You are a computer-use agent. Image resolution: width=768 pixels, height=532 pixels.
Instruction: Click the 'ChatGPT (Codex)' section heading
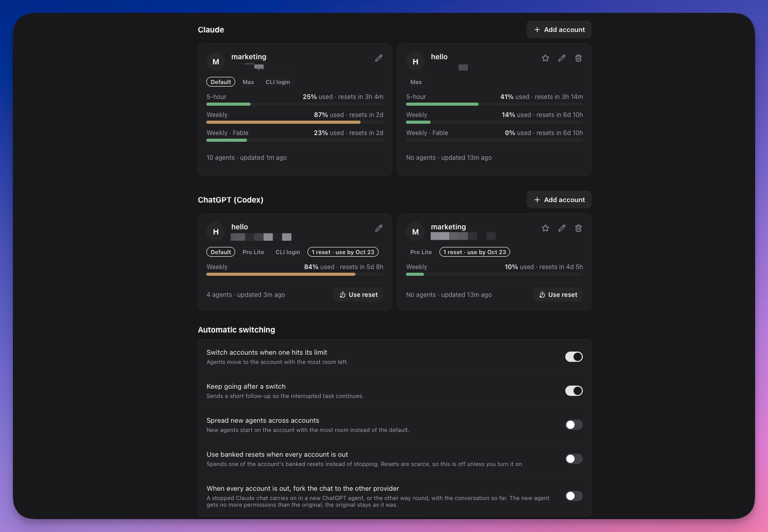tap(231, 200)
